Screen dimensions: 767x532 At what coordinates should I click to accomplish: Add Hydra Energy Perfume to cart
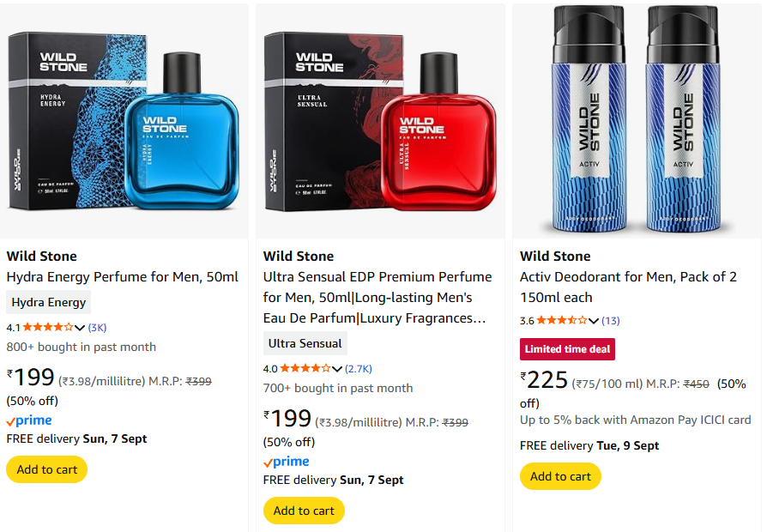pyautogui.click(x=47, y=469)
